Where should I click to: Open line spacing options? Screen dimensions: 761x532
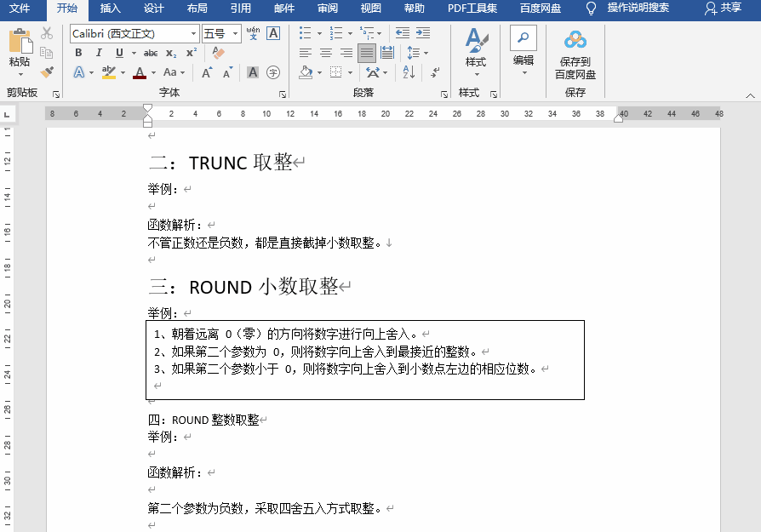[x=417, y=53]
